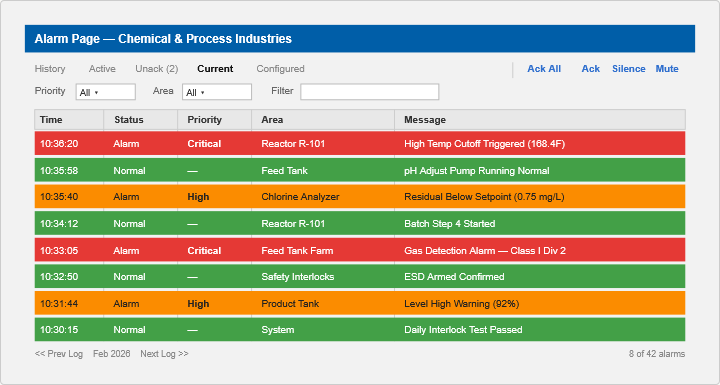Select the Current tab

click(215, 68)
